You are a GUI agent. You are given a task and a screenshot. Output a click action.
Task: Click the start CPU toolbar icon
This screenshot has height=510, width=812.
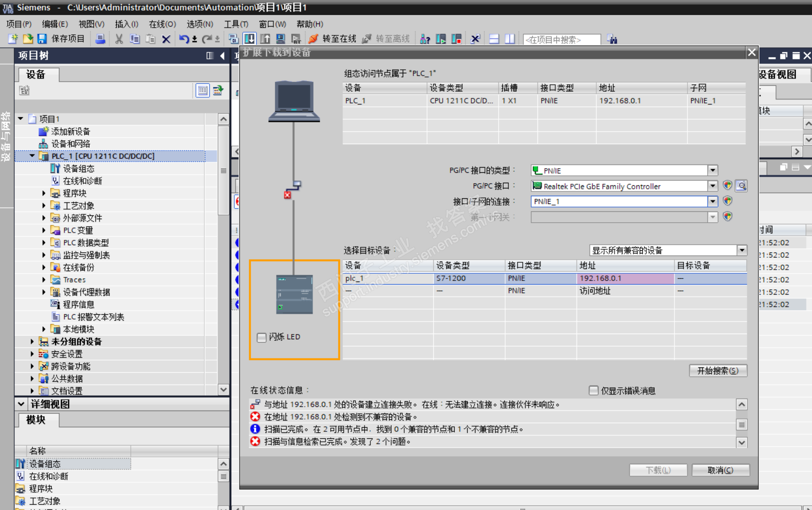click(x=441, y=39)
